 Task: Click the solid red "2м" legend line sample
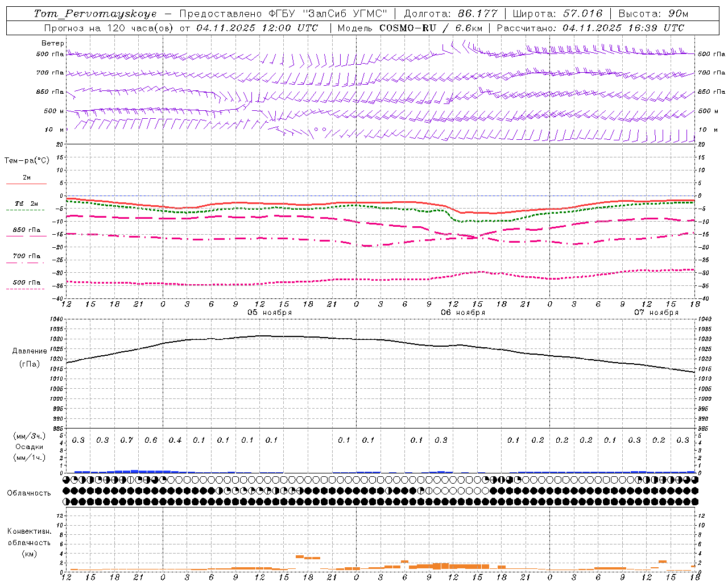pyautogui.click(x=26, y=184)
